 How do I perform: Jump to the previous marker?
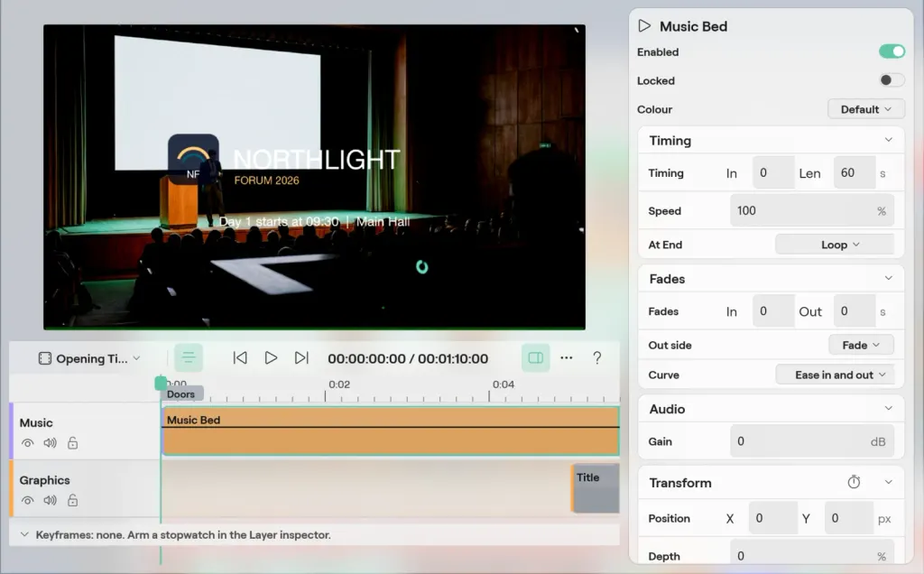[x=240, y=357]
